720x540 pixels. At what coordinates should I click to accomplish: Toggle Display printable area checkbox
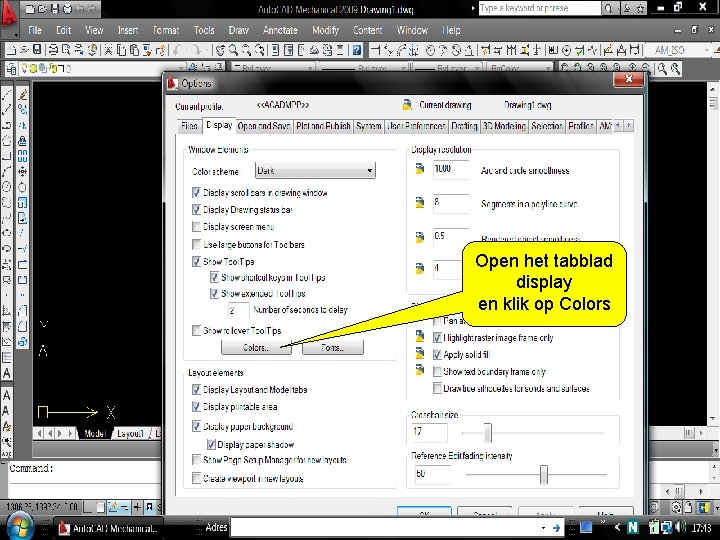(196, 407)
